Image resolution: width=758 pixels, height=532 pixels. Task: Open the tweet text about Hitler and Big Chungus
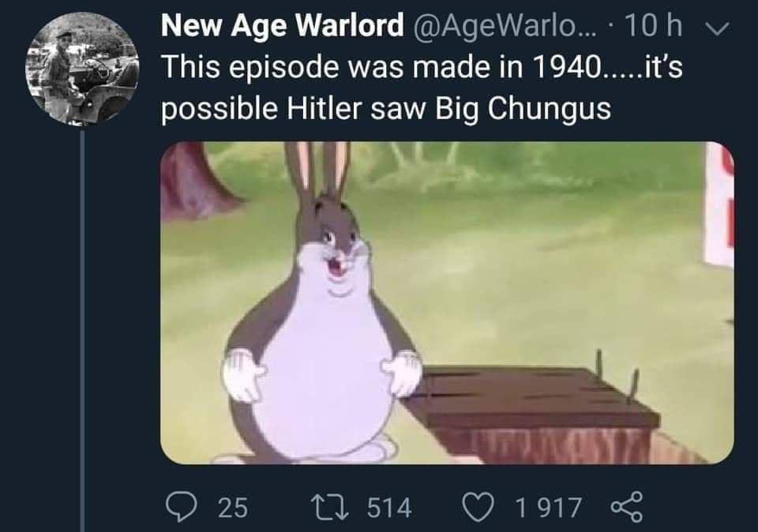(x=422, y=88)
